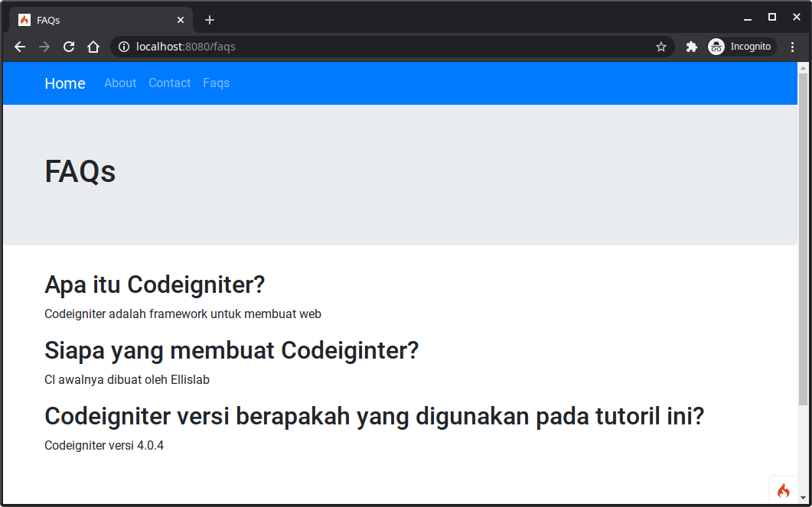Click the Incognito profile avatar icon
The width and height of the screenshot is (812, 507).
coord(716,47)
